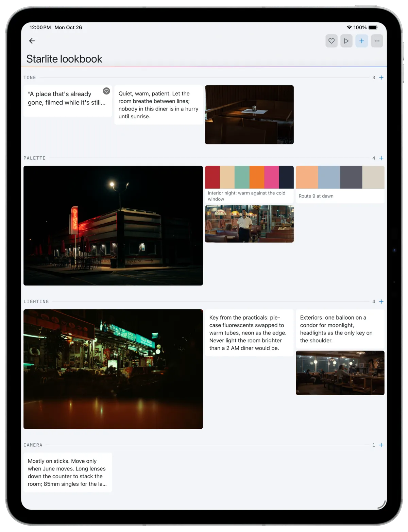
Task: Start the slideshow play button
Action: 346,41
